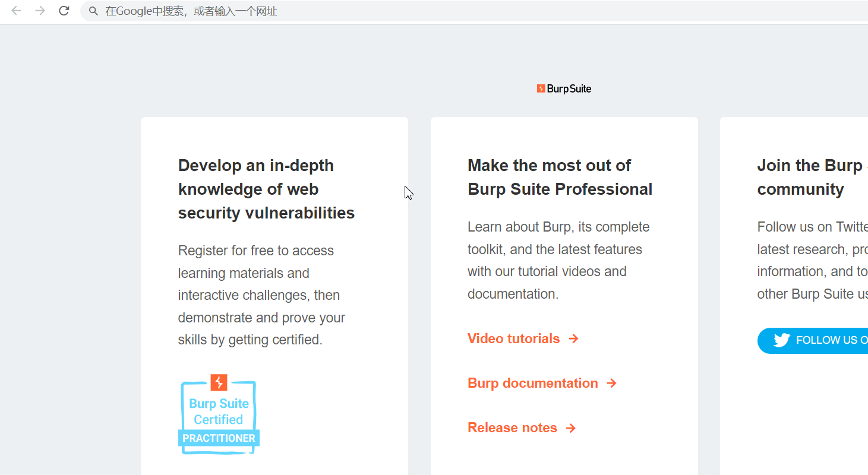Click the orange lightning icon atop the badge
Screen dimensions: 868x475
pos(219,382)
